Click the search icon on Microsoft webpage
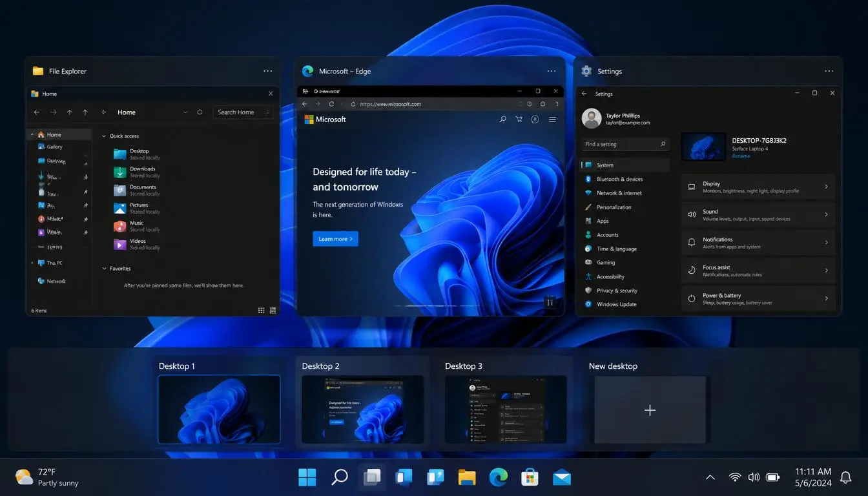868x496 pixels. click(503, 119)
